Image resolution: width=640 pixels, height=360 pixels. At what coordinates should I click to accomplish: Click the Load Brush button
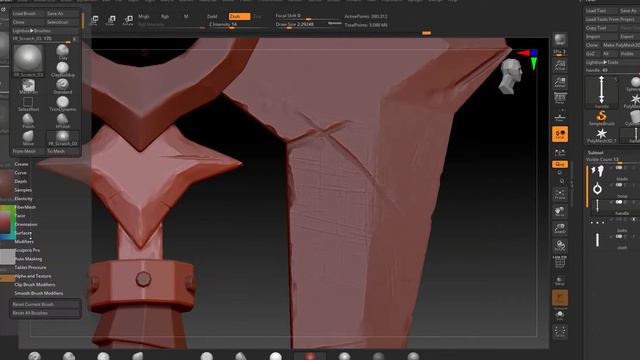pyautogui.click(x=27, y=13)
